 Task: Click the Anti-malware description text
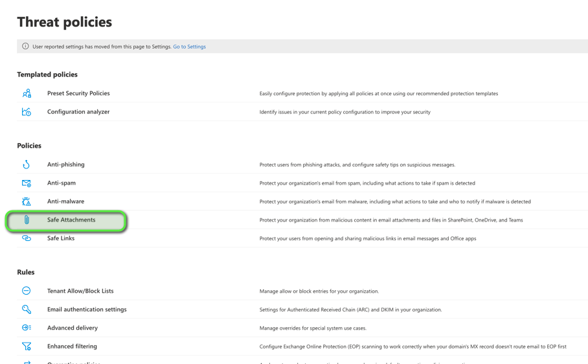point(395,201)
